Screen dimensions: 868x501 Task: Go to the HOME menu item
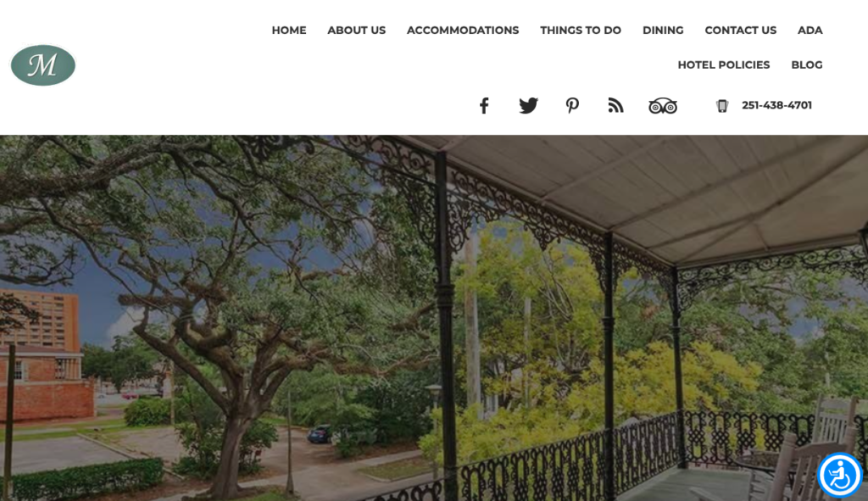click(x=289, y=31)
